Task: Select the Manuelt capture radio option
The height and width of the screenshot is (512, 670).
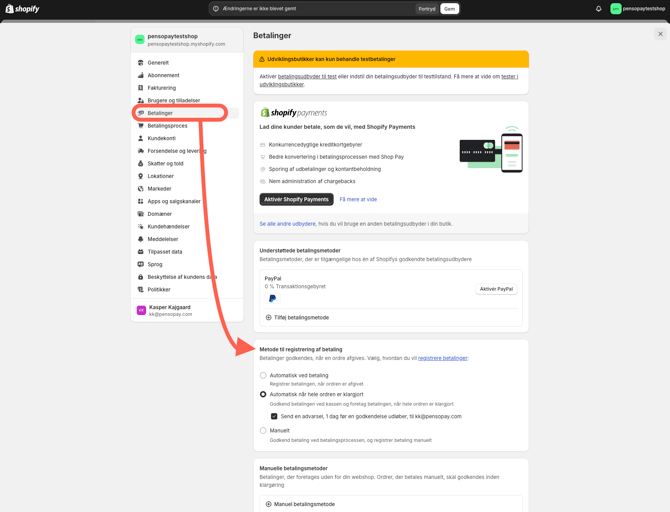Action: (263, 430)
